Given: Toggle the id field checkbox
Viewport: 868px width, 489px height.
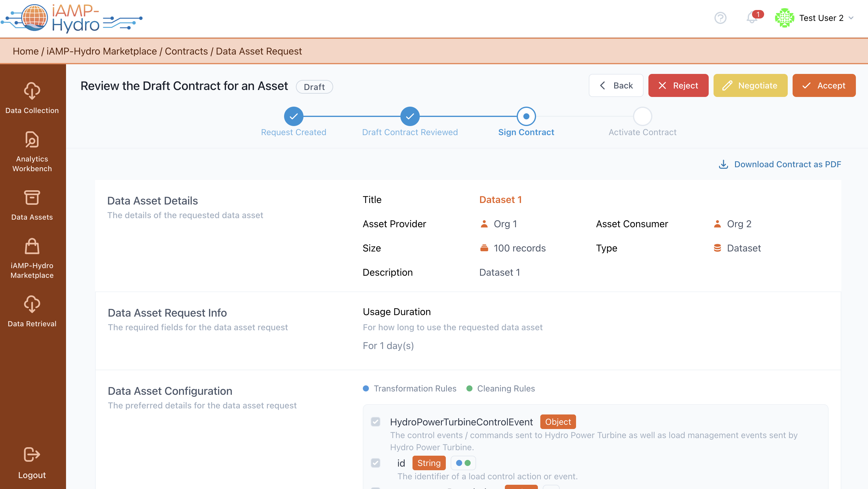Looking at the screenshot, I should 375,463.
